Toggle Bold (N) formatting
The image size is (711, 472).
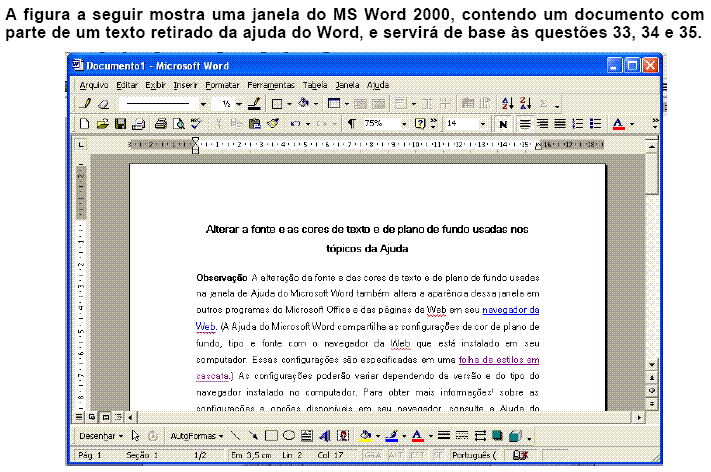[502, 124]
